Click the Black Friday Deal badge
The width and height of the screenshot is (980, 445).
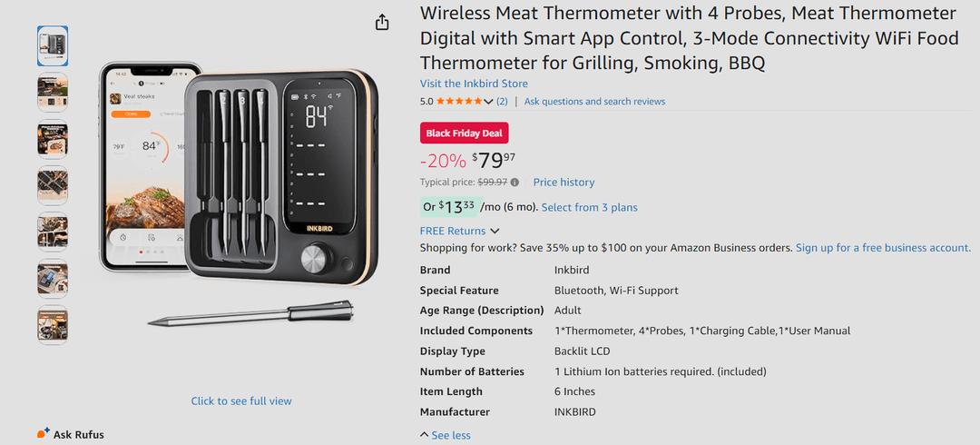(x=464, y=133)
